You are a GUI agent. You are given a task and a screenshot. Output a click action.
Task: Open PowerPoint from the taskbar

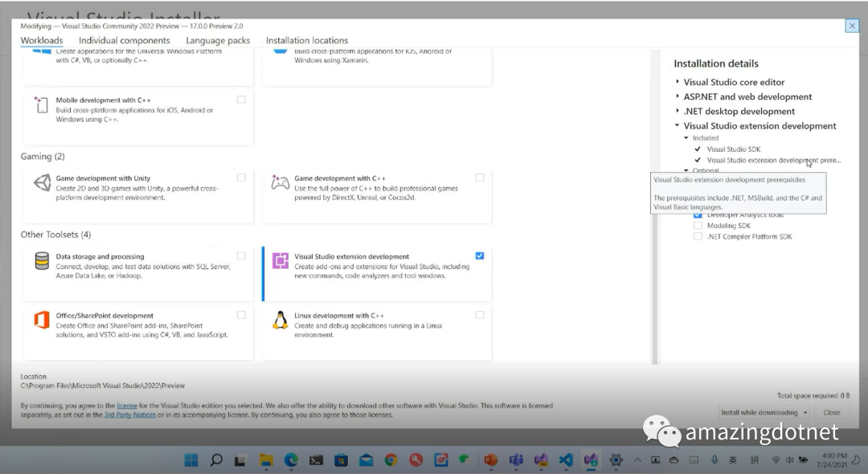click(490, 460)
